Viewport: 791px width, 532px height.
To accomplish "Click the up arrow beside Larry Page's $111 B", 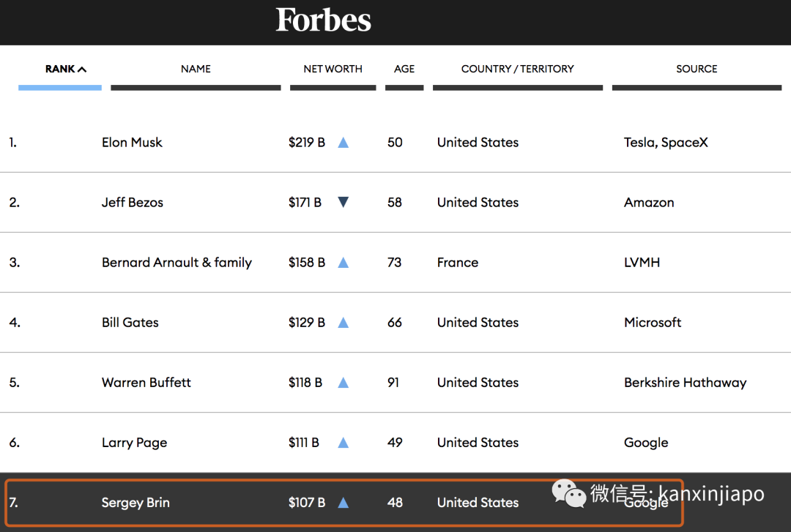I will [x=343, y=442].
